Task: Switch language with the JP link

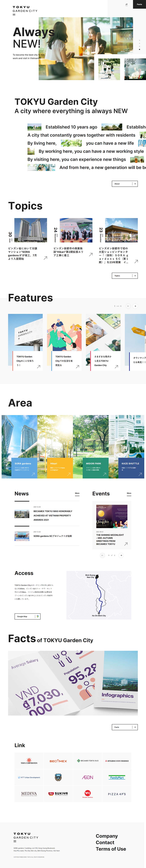Action: [x=126, y=4]
